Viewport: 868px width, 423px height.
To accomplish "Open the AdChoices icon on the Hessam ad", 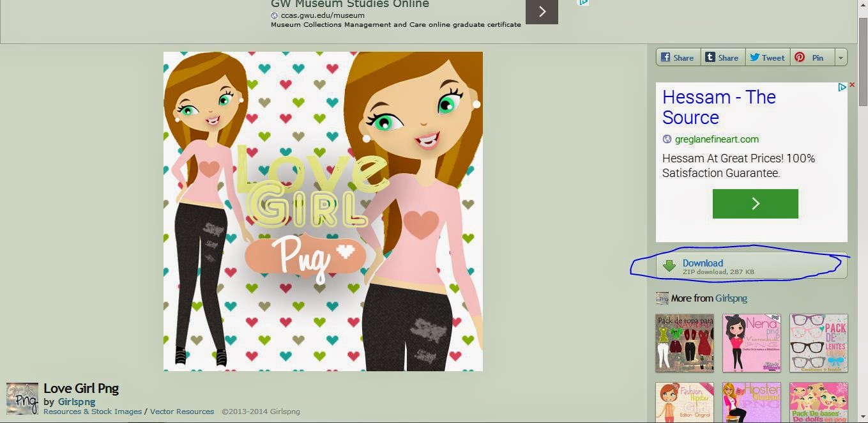I will tap(841, 88).
